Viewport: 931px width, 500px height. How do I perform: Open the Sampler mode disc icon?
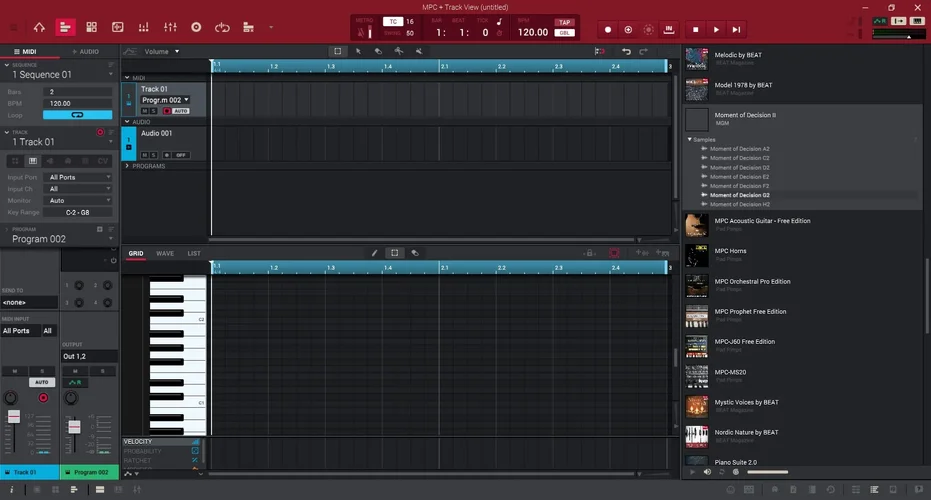pyautogui.click(x=196, y=27)
